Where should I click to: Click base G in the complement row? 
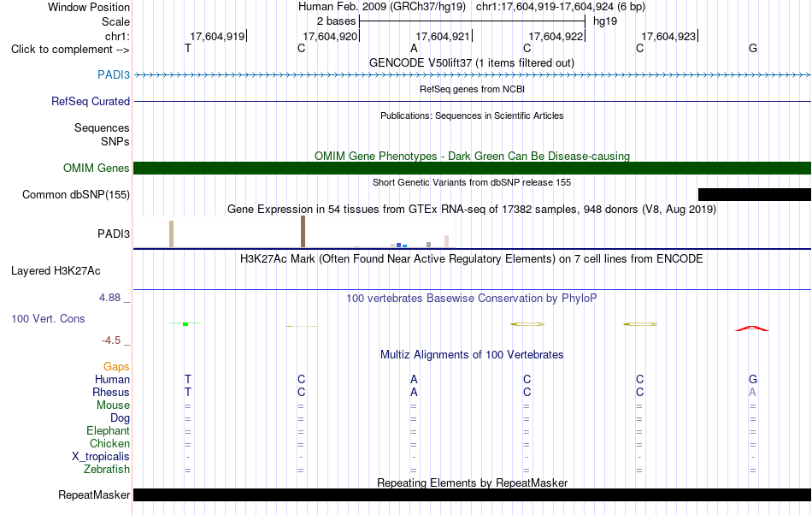pos(753,49)
